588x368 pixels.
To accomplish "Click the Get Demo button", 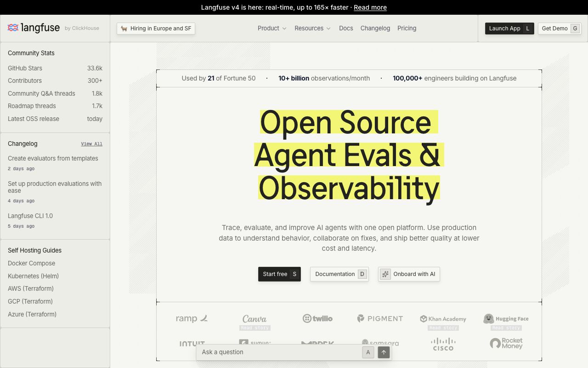I will click(x=560, y=29).
